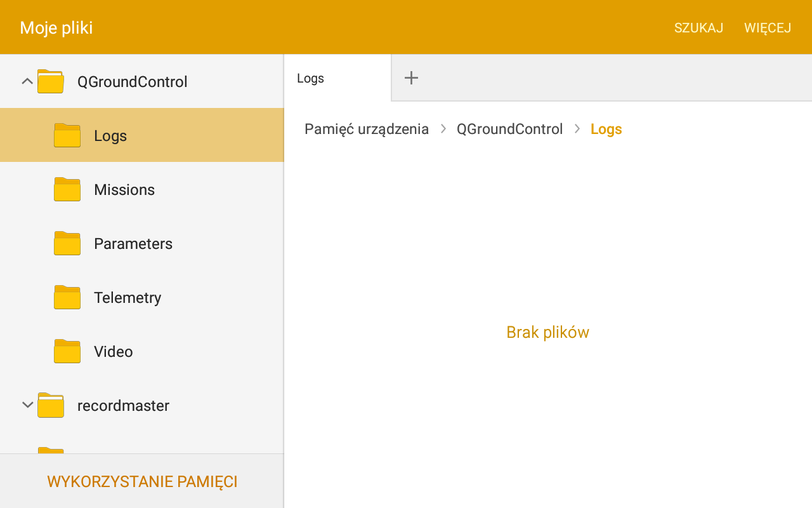This screenshot has width=812, height=508.
Task: Click the recordmaster folder icon
Action: [52, 405]
